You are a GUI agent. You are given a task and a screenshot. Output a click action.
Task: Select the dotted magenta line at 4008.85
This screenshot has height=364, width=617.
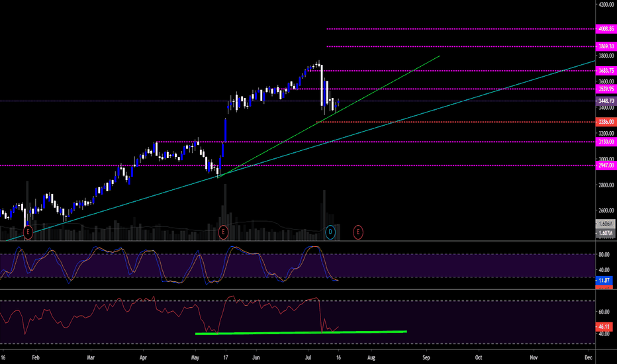(x=460, y=28)
